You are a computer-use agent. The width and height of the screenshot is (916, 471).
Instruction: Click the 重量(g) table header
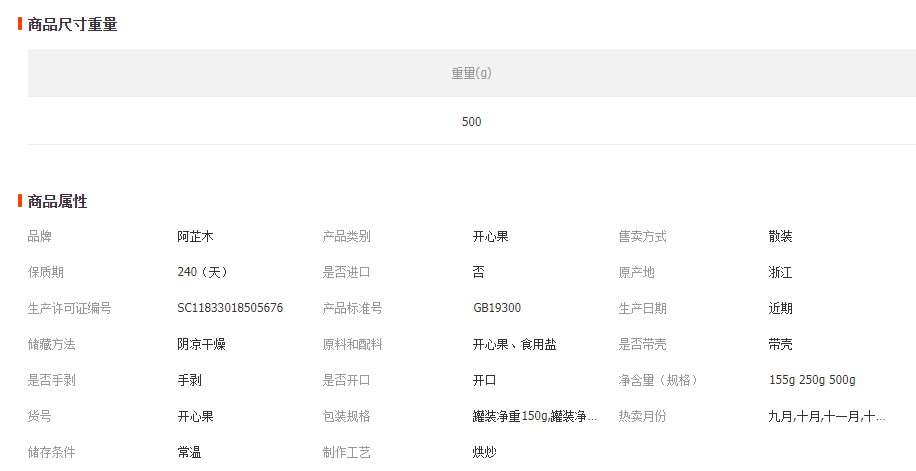pos(471,73)
